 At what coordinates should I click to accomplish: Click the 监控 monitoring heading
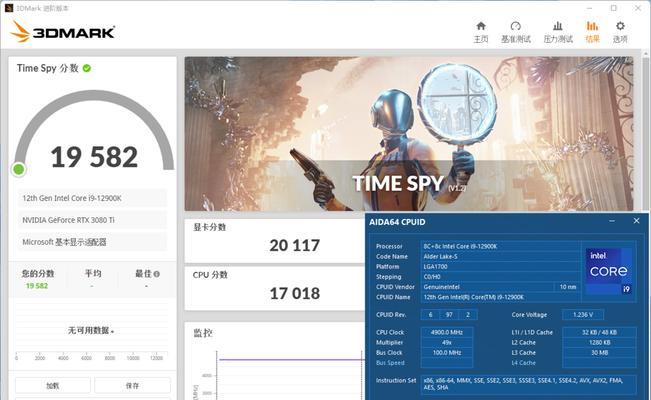click(x=203, y=333)
